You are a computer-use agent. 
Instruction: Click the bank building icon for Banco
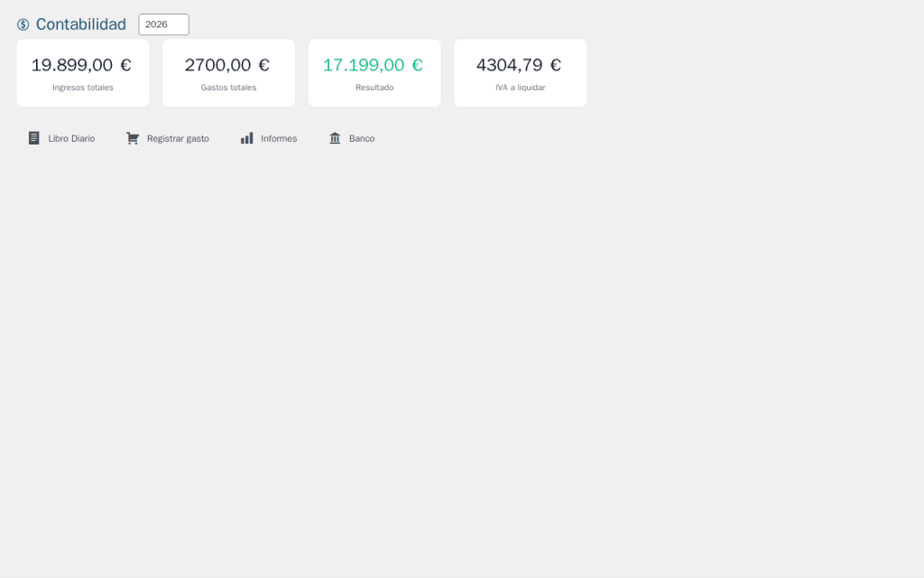tap(335, 138)
